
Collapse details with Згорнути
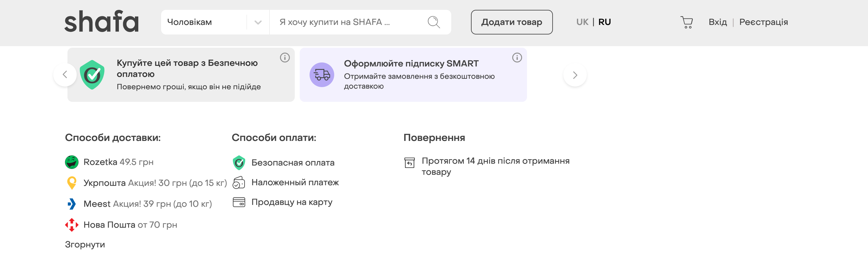click(85, 245)
